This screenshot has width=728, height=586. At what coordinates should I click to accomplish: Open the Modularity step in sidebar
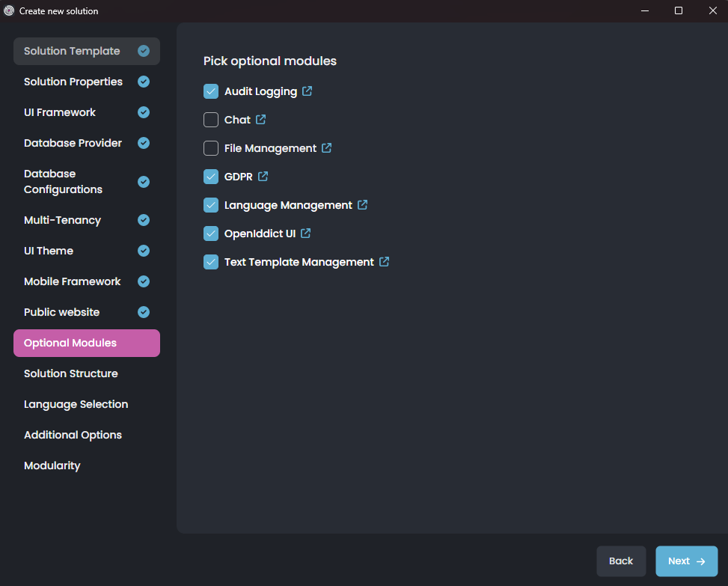tap(52, 466)
